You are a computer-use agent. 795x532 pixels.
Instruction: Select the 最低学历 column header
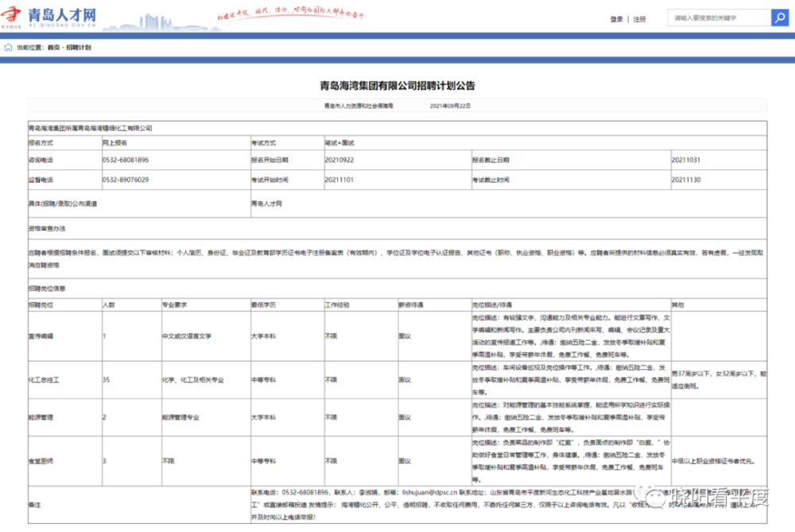pyautogui.click(x=288, y=305)
